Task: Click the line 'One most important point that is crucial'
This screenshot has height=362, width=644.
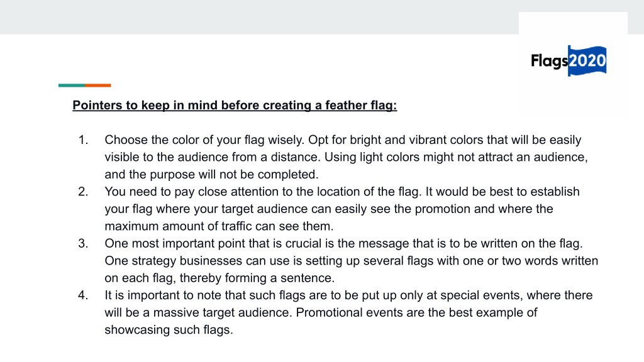Action: pos(344,243)
